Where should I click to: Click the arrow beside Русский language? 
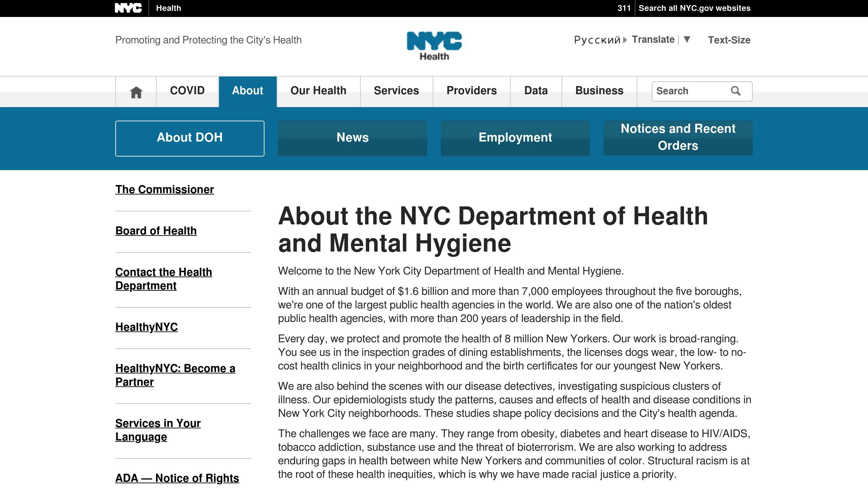pyautogui.click(x=625, y=40)
